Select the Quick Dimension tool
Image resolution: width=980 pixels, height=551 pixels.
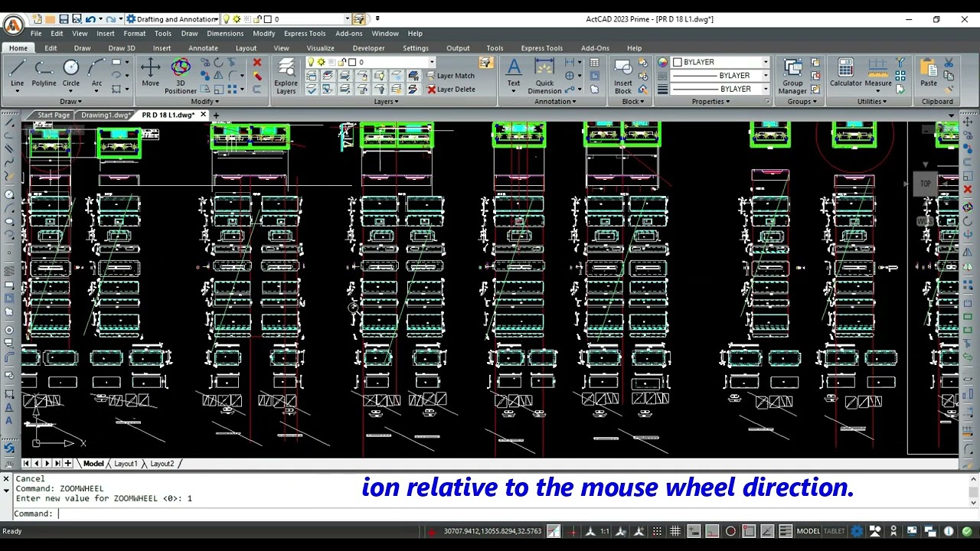click(x=544, y=77)
